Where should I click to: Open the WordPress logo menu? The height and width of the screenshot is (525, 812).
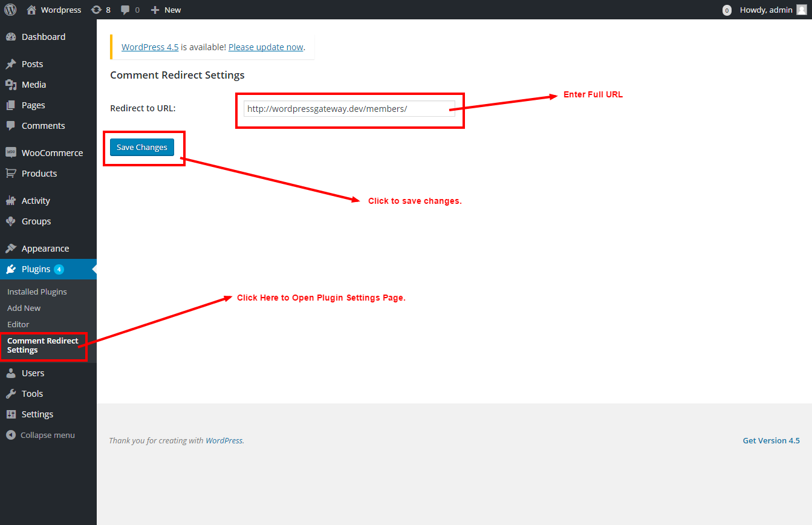[10, 10]
